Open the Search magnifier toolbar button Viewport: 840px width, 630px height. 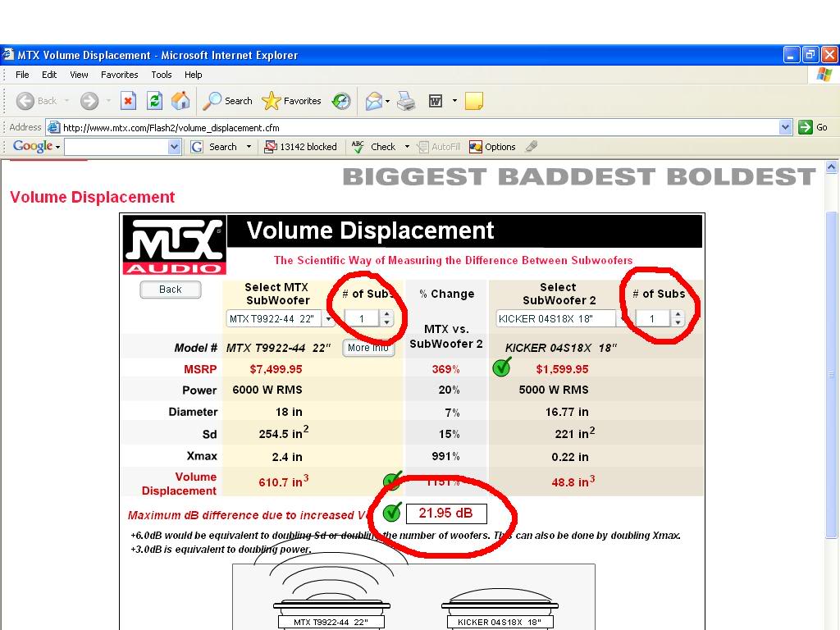tap(227, 101)
